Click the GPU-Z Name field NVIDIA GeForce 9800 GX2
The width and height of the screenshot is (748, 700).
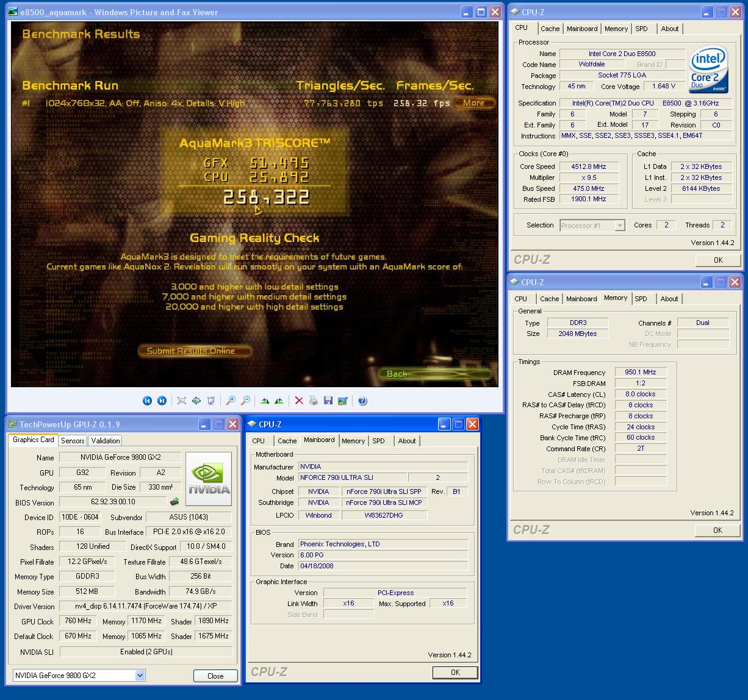pos(120,457)
